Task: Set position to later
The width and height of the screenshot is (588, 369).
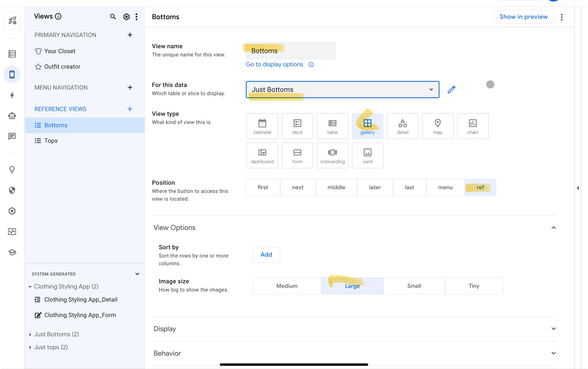Action: click(x=375, y=187)
